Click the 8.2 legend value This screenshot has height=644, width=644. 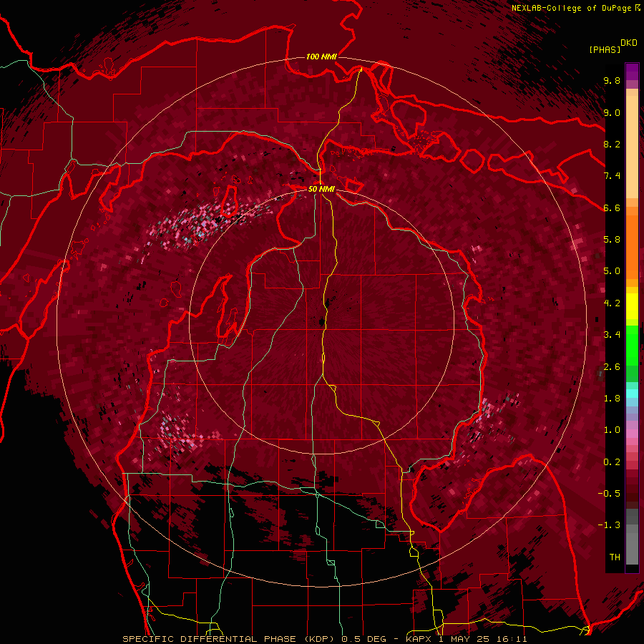pos(612,144)
